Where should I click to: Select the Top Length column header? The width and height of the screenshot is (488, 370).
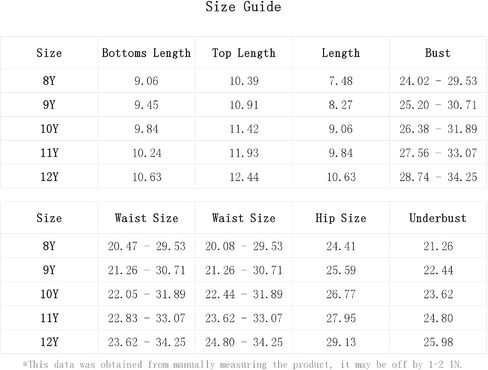pyautogui.click(x=244, y=53)
